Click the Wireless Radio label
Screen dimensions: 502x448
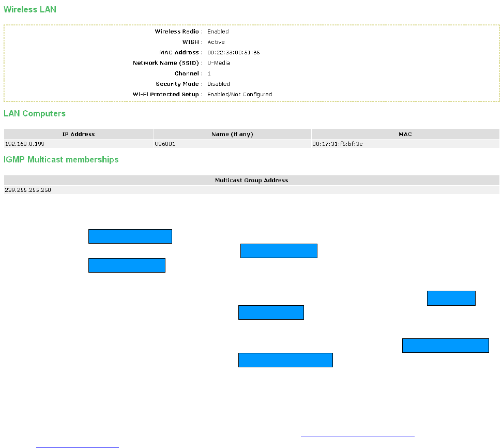(x=179, y=32)
